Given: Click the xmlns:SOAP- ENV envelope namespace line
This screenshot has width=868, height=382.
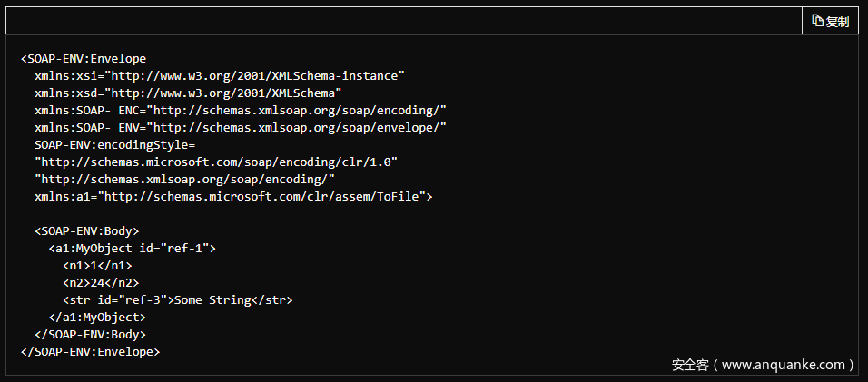Looking at the screenshot, I should click(240, 128).
